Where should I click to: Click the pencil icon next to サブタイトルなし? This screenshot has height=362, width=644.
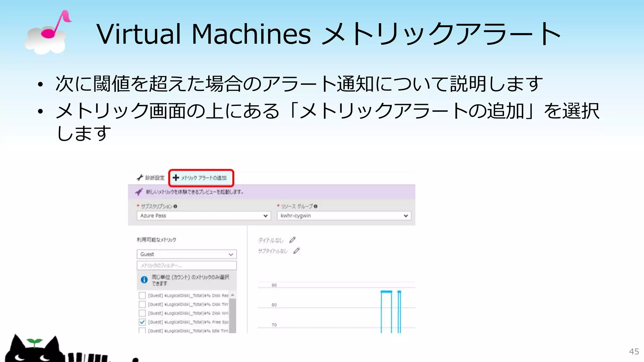click(297, 250)
